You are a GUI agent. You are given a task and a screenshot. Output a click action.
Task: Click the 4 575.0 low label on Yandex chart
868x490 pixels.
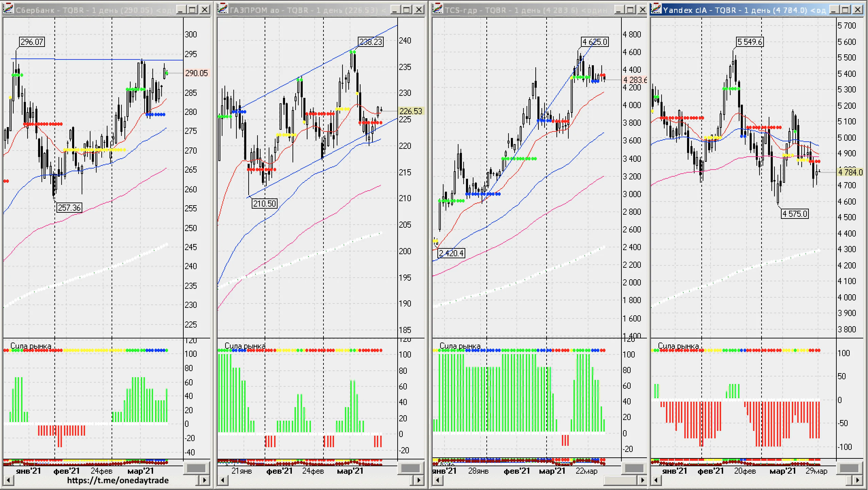coord(795,214)
